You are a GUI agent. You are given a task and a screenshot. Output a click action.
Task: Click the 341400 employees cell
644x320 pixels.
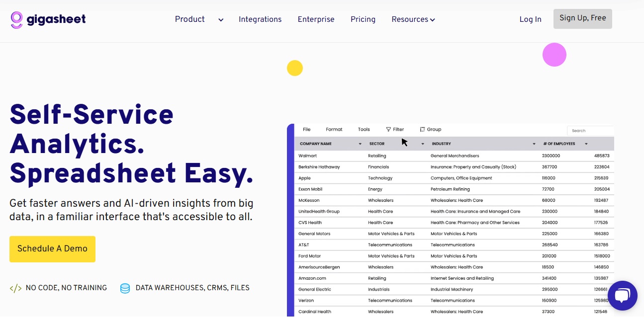tap(550, 278)
